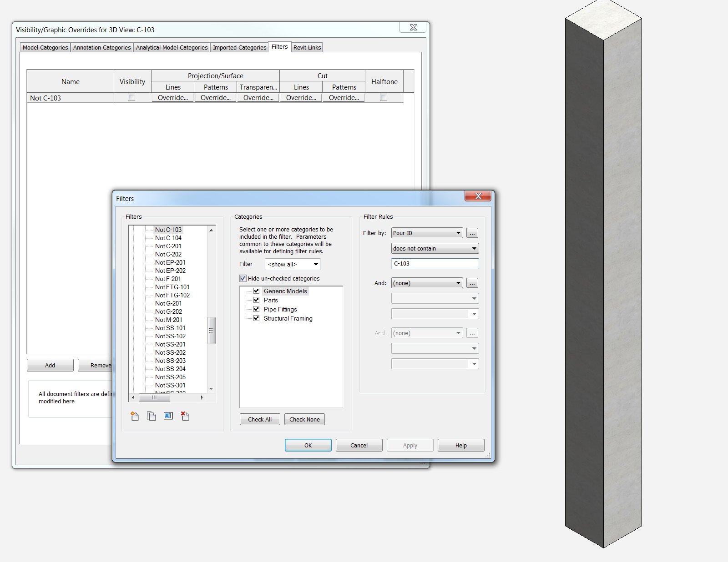The image size is (728, 562).
Task: Close the Filters dialog with red X
Action: pos(478,196)
